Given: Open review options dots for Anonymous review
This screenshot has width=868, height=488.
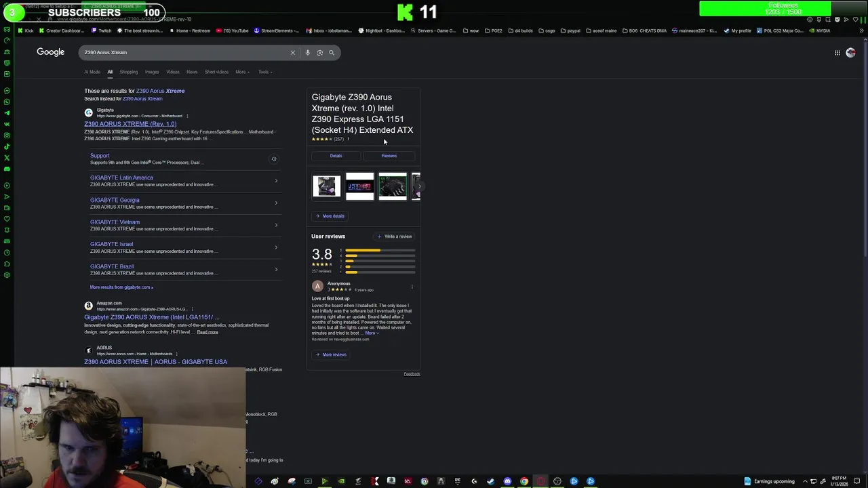Looking at the screenshot, I should click(x=412, y=287).
